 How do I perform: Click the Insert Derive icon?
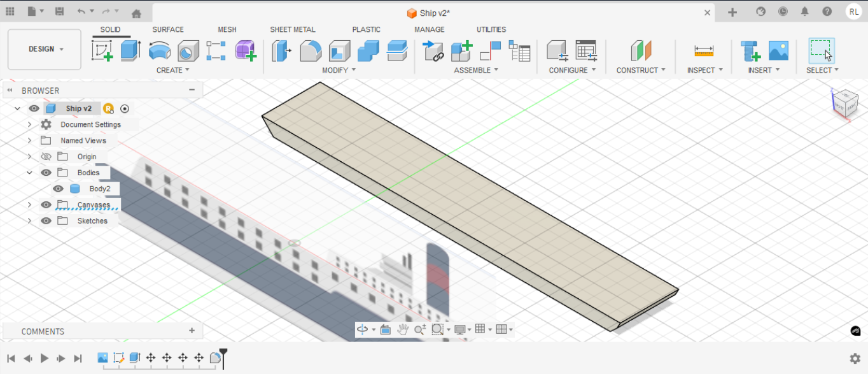(x=433, y=49)
